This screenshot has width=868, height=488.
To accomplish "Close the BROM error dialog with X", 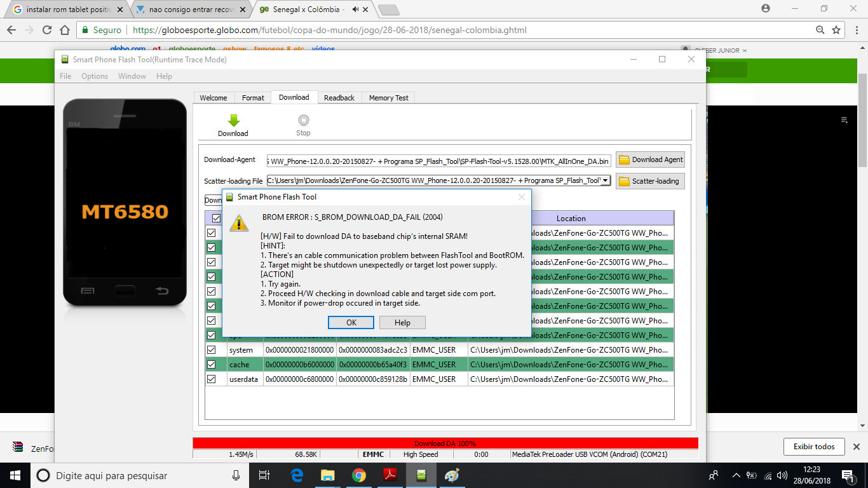I will point(522,197).
